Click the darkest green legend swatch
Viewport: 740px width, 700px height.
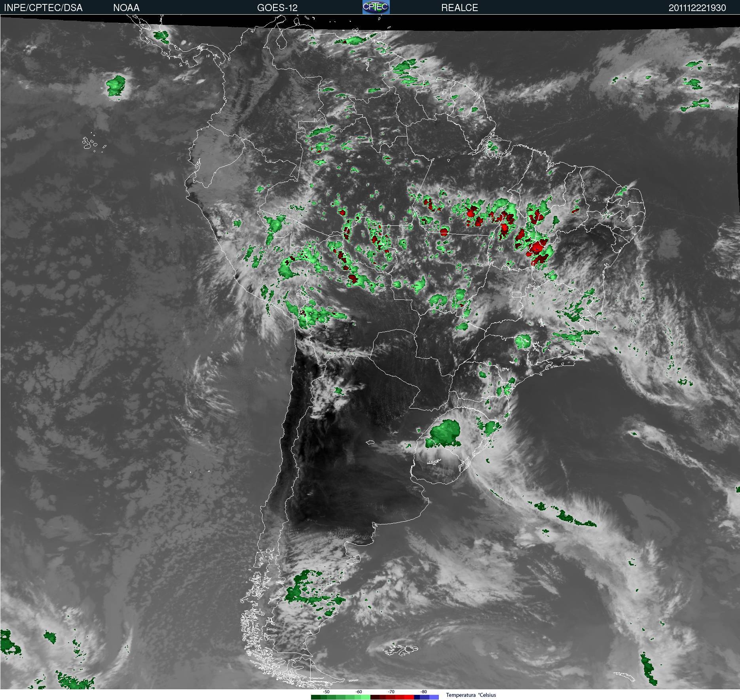(316, 697)
